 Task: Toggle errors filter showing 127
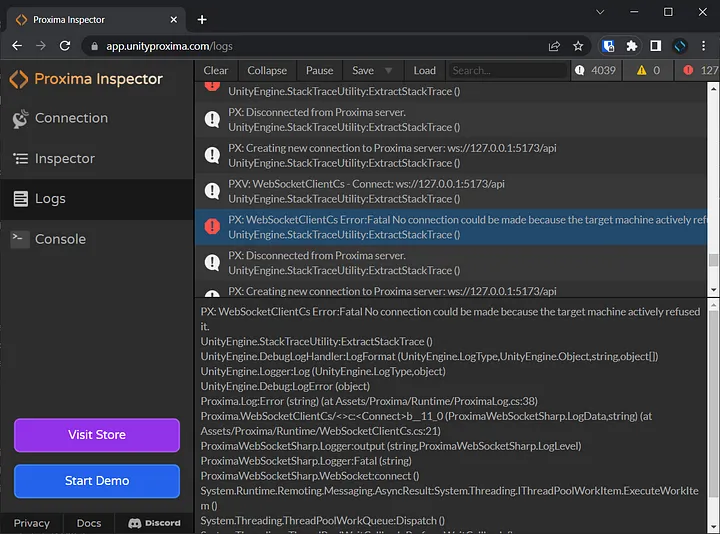tap(699, 71)
